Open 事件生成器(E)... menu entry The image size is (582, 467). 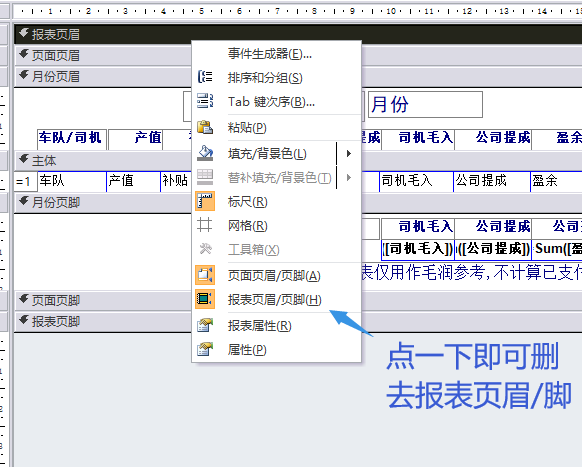pos(270,54)
